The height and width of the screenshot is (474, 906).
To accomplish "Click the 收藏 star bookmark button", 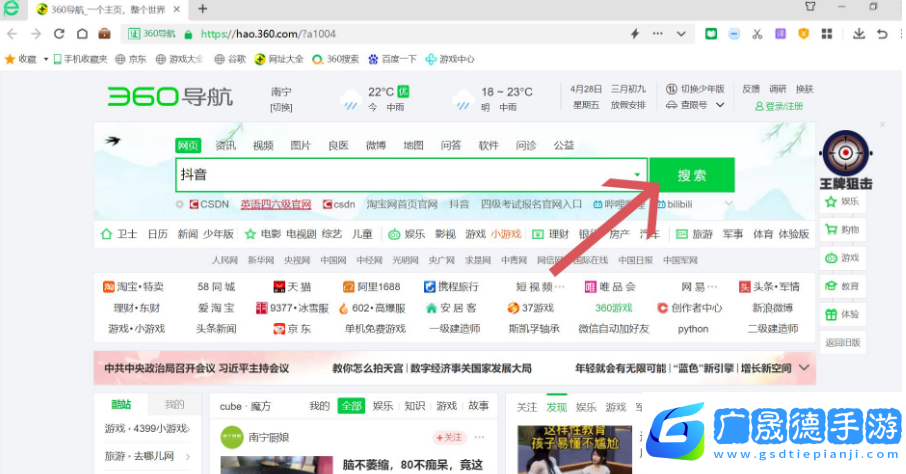I will point(21,59).
